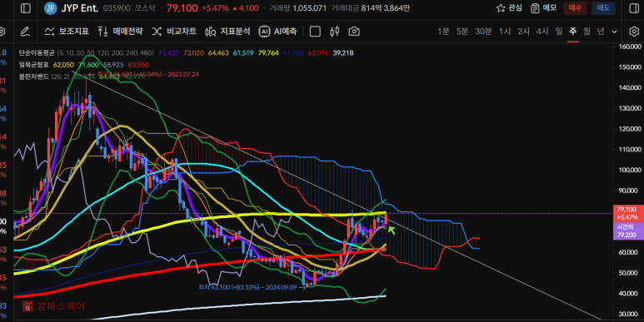Change chart type with candlestick icon
644x322 pixels.
[x=335, y=32]
